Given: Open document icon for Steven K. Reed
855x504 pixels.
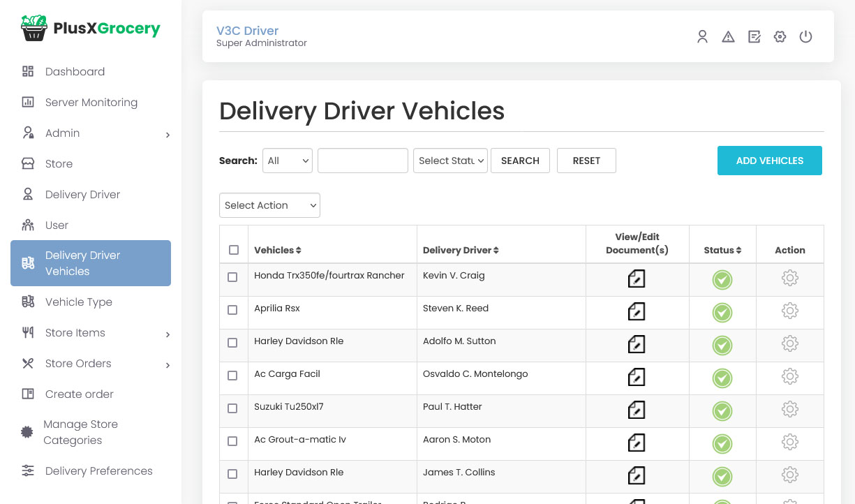Looking at the screenshot, I should [x=637, y=311].
